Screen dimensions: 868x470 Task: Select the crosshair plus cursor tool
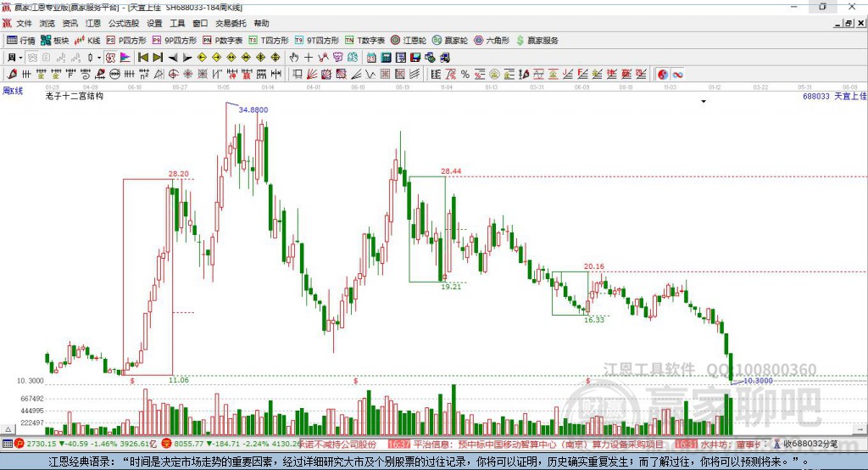(309, 58)
